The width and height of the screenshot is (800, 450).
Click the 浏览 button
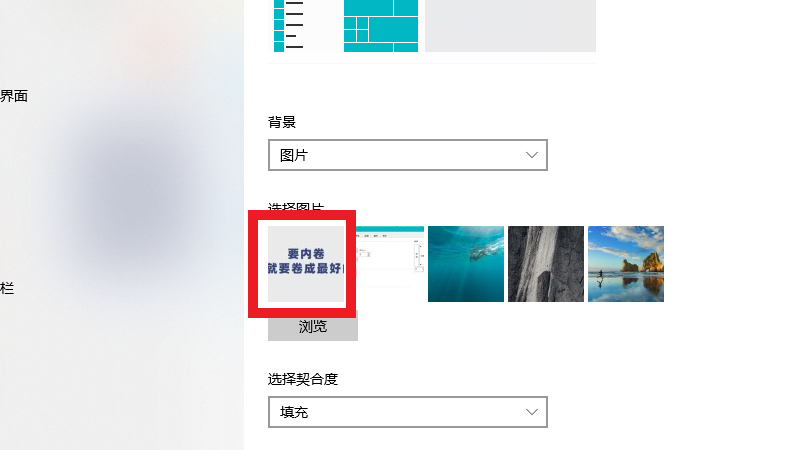tap(313, 329)
